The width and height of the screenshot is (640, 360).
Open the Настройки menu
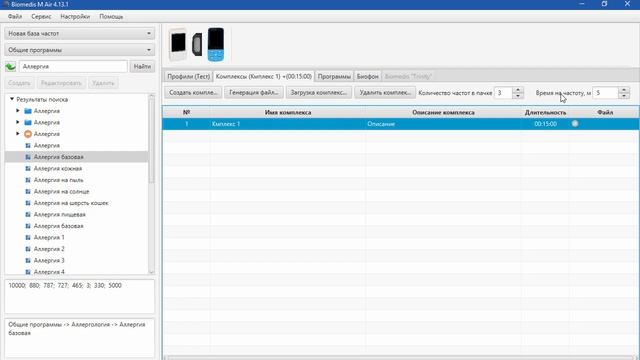point(75,16)
